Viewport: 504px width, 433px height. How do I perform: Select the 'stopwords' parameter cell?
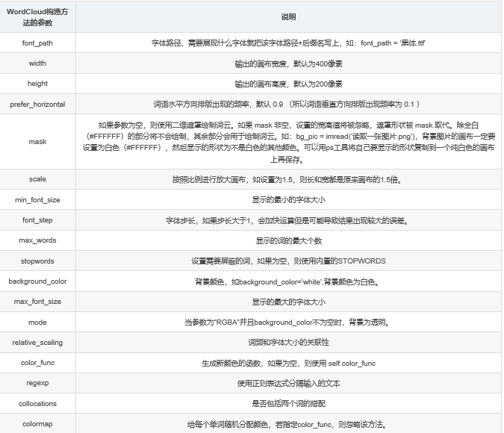click(37, 261)
